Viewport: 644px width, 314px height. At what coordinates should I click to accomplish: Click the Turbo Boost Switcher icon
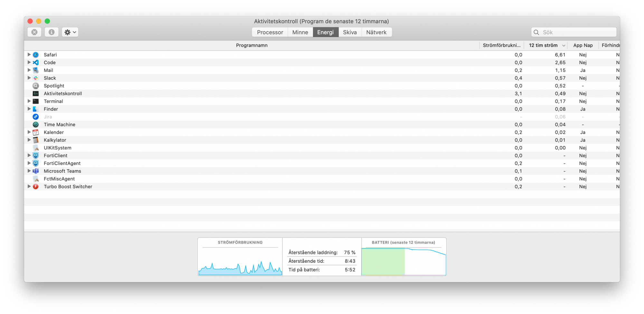tap(36, 187)
